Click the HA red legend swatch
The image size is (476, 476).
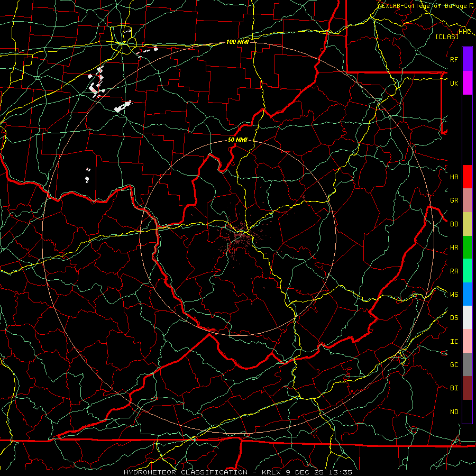(467, 177)
